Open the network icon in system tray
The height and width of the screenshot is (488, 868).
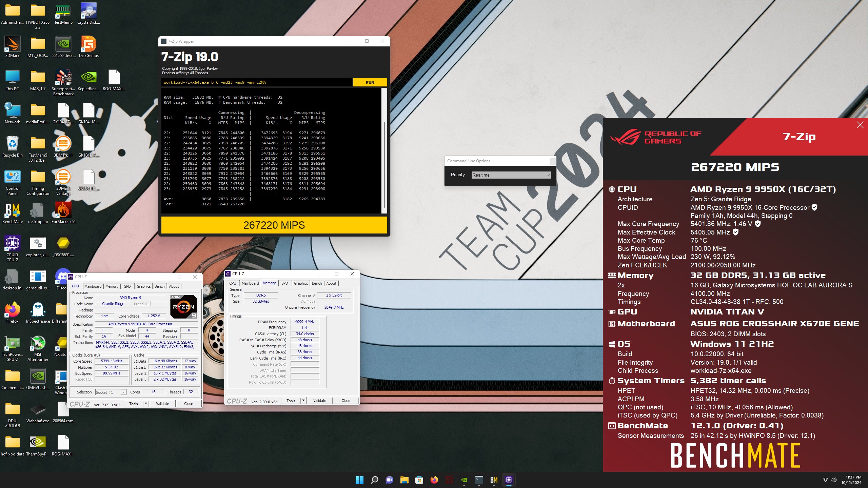pyautogui.click(x=825, y=480)
